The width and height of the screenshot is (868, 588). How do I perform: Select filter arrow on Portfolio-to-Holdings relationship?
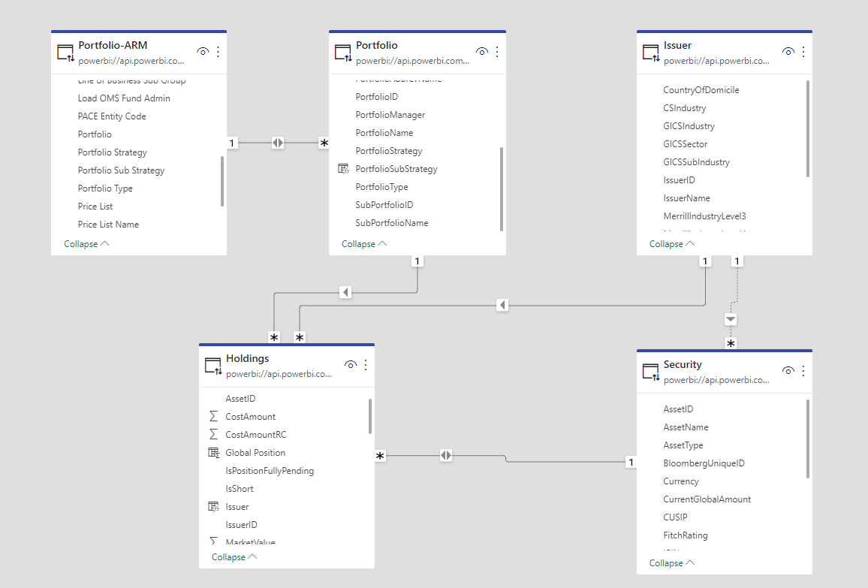coord(345,292)
